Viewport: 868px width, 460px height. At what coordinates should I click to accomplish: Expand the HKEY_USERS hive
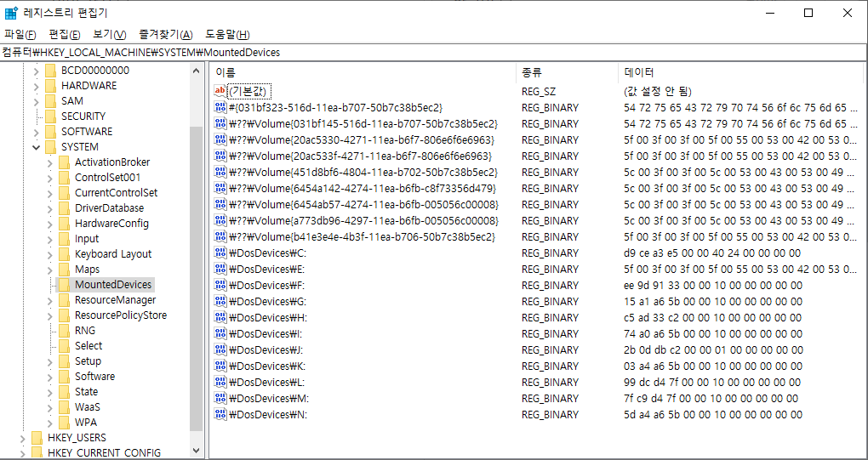23,439
